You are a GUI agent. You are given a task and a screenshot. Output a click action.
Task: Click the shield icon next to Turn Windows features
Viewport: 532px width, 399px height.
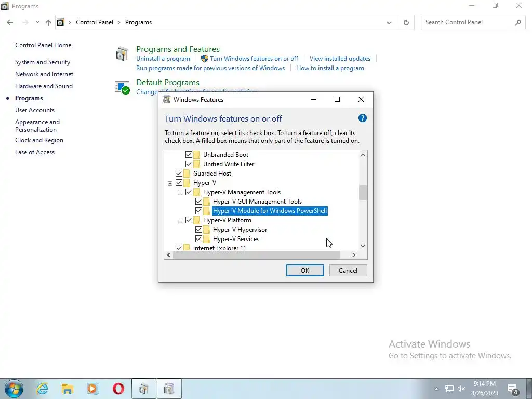pos(205,58)
